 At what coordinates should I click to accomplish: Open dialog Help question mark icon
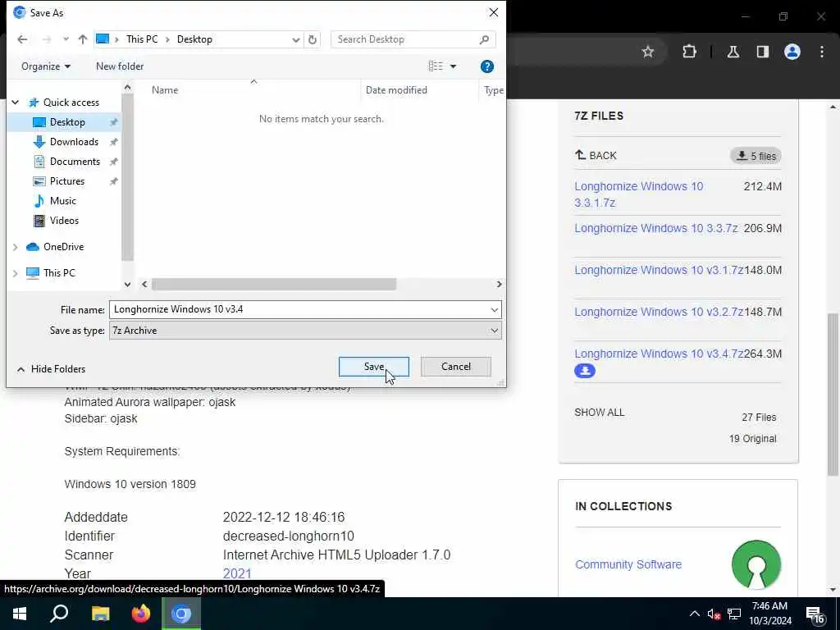486,66
